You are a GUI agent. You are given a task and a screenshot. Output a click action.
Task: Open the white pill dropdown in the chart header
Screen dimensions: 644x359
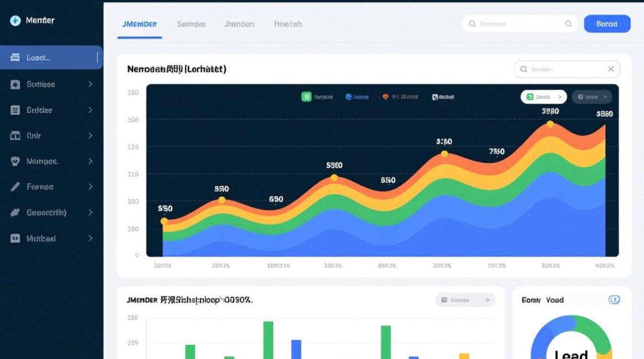pos(543,97)
